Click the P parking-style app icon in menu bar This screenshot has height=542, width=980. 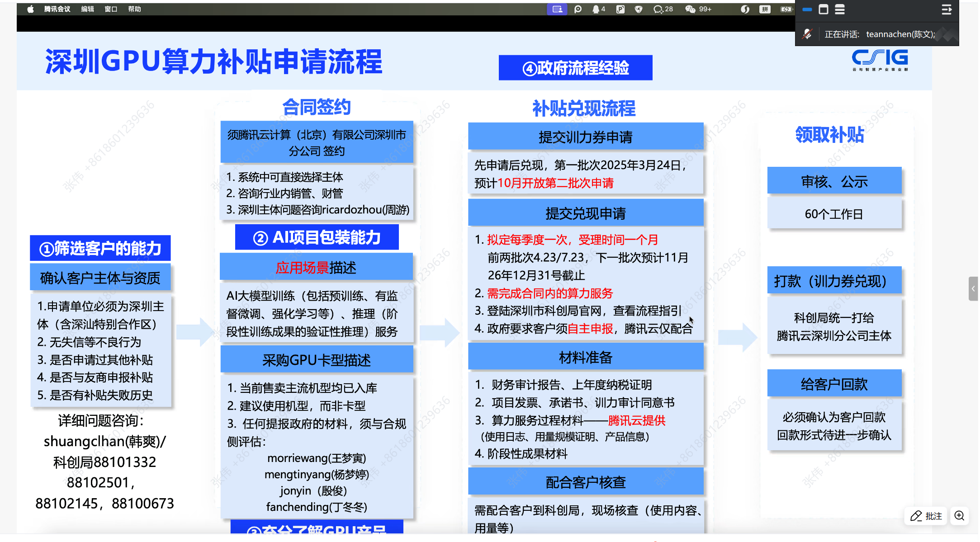(620, 9)
